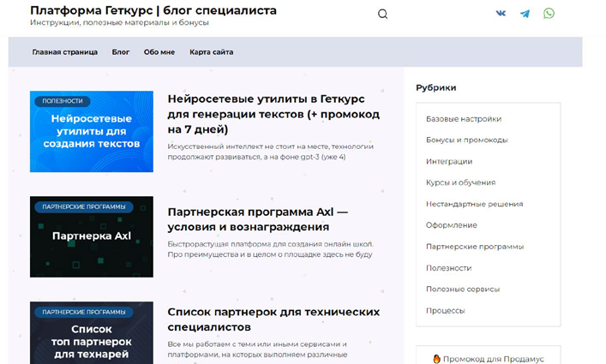Open article Список партнерок для технических специалистов
The image size is (606, 364).
(273, 319)
